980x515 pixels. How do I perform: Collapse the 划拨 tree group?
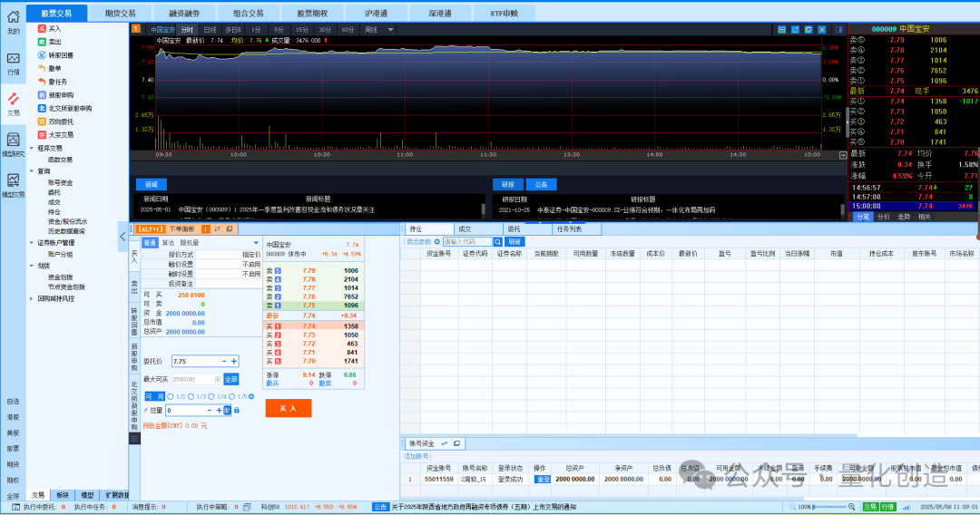click(32, 266)
